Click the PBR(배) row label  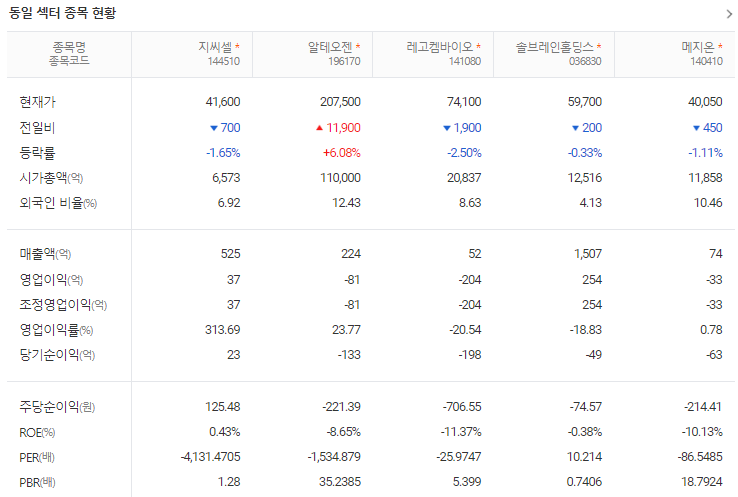point(37,482)
